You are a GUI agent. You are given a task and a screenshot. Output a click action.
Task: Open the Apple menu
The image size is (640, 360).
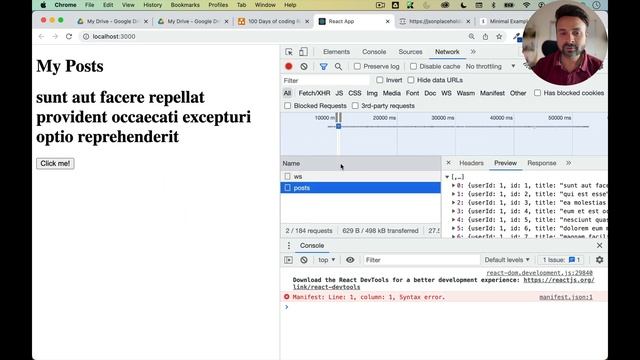coord(43,5)
